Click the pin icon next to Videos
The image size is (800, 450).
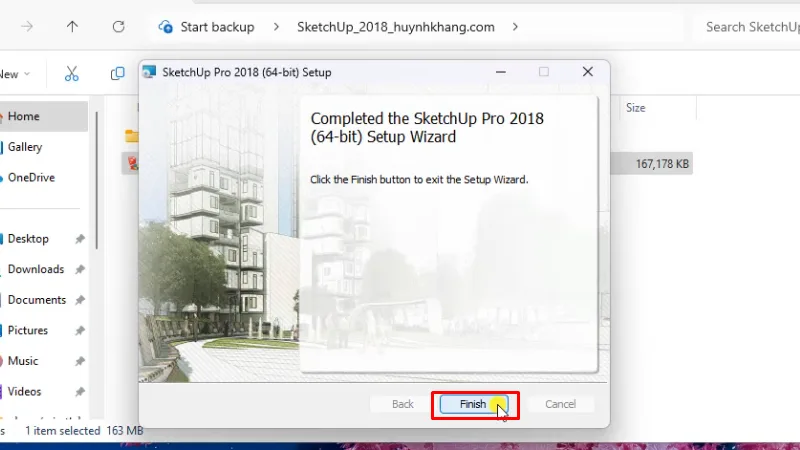[x=80, y=392]
